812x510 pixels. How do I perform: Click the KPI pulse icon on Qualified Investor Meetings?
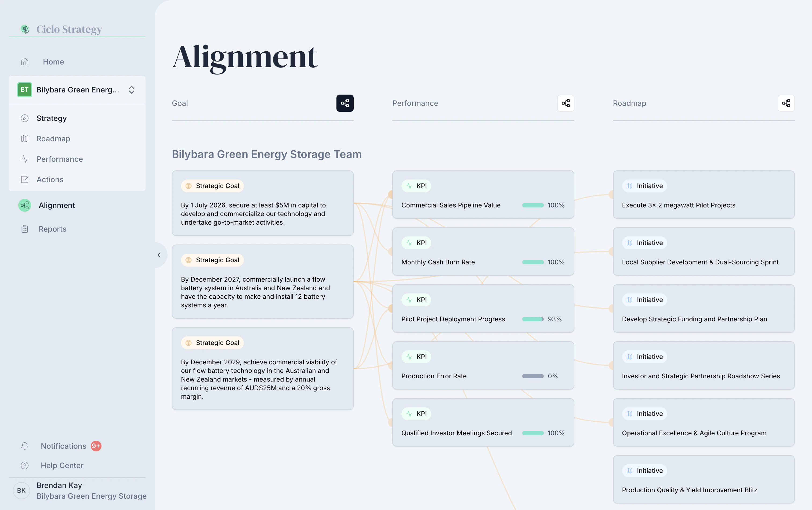409,414
